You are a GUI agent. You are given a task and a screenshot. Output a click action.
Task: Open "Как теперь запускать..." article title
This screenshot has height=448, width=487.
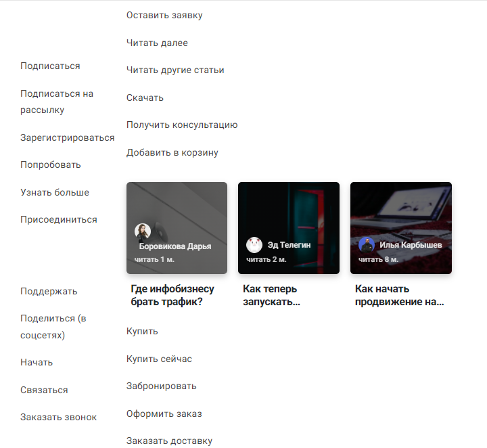271,295
